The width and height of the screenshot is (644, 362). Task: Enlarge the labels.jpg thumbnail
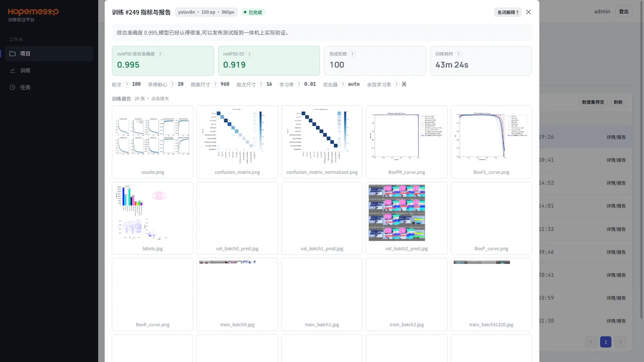click(x=153, y=218)
